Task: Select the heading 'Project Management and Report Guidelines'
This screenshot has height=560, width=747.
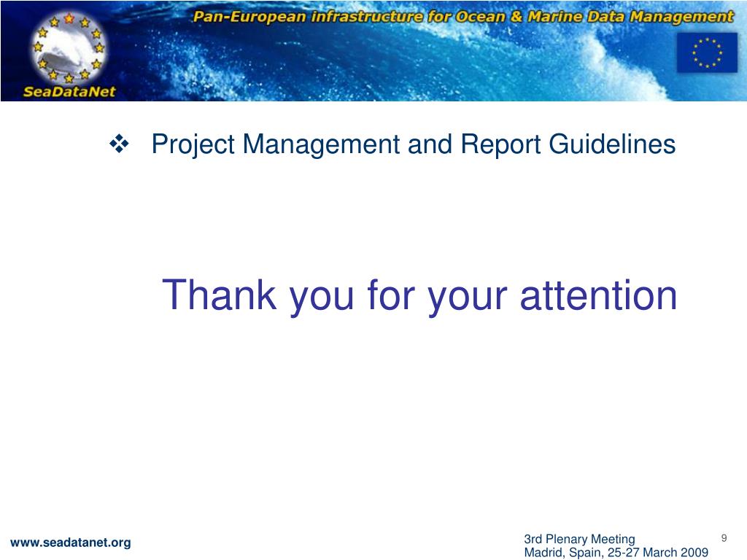Action: click(413, 144)
